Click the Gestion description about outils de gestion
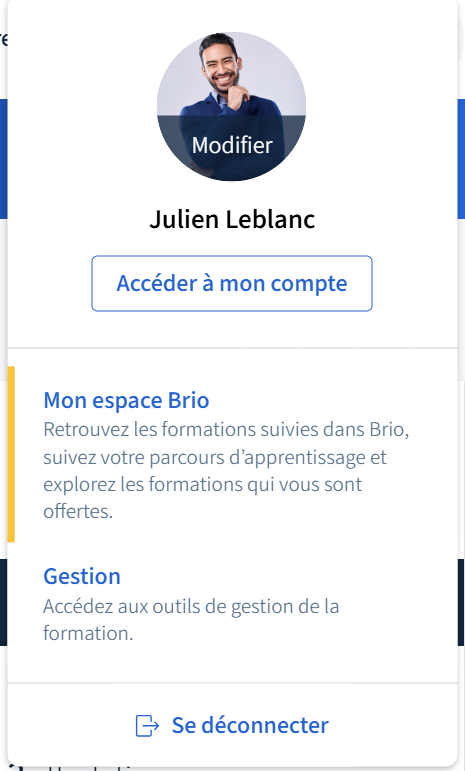465x771 pixels. coord(191,620)
